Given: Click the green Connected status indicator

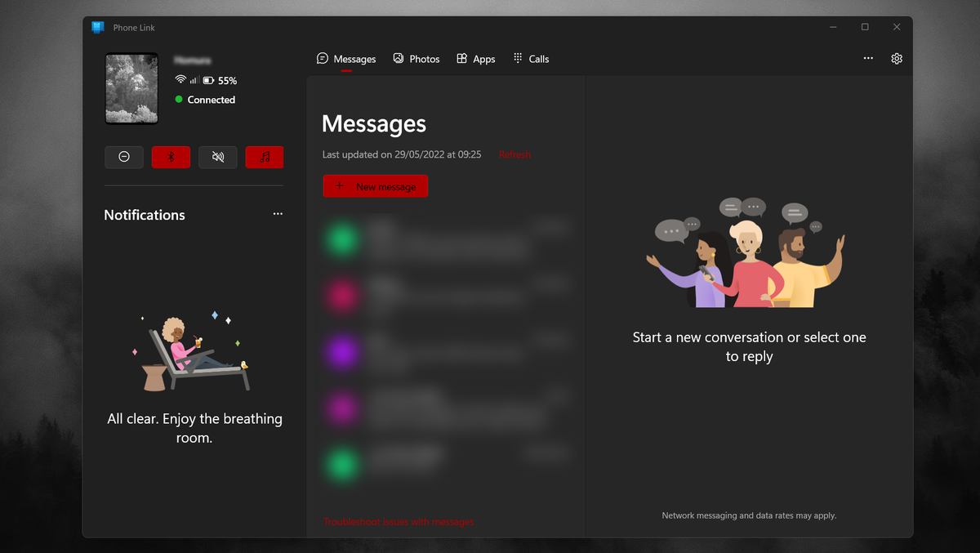Looking at the screenshot, I should [179, 100].
